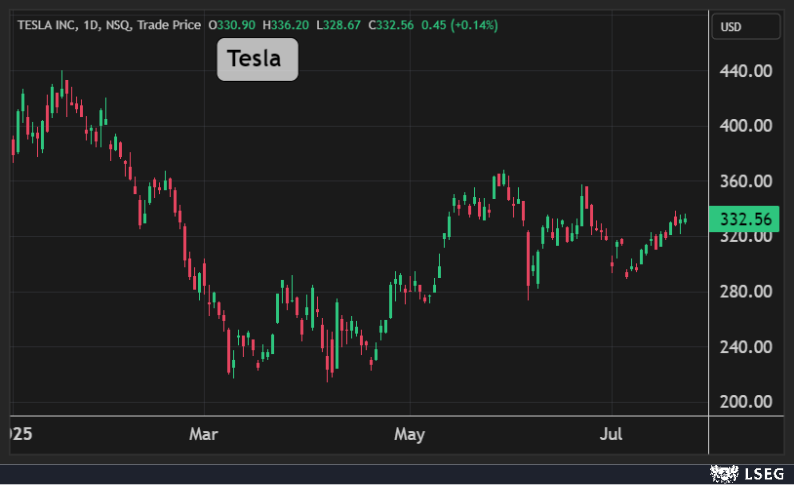Click the May label on time axis
The width and height of the screenshot is (794, 485).
(x=410, y=435)
